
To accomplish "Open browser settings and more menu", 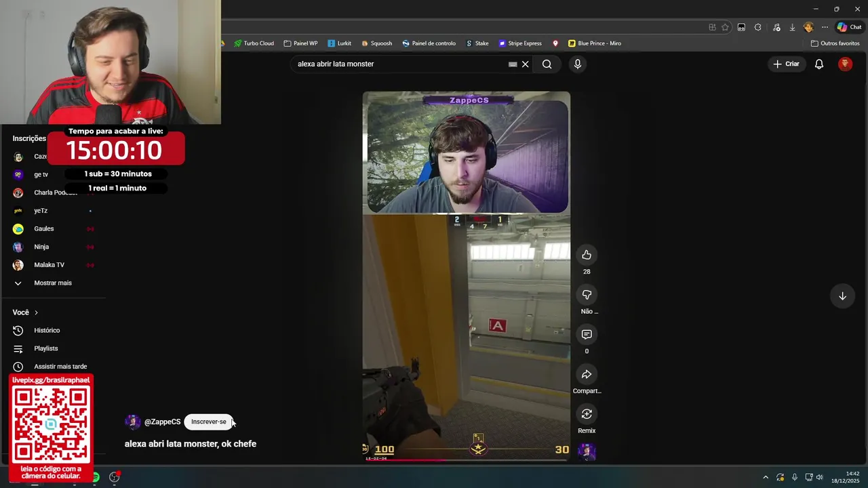I will pyautogui.click(x=825, y=27).
